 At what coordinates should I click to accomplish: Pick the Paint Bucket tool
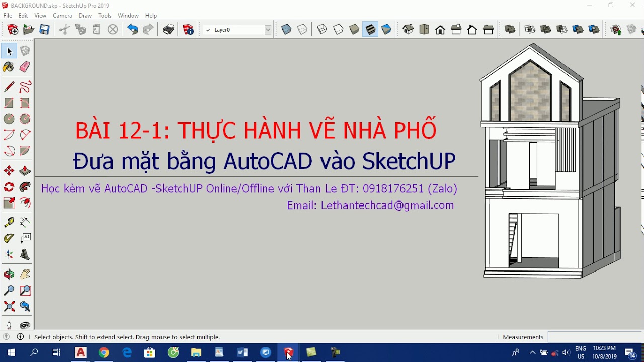click(9, 67)
